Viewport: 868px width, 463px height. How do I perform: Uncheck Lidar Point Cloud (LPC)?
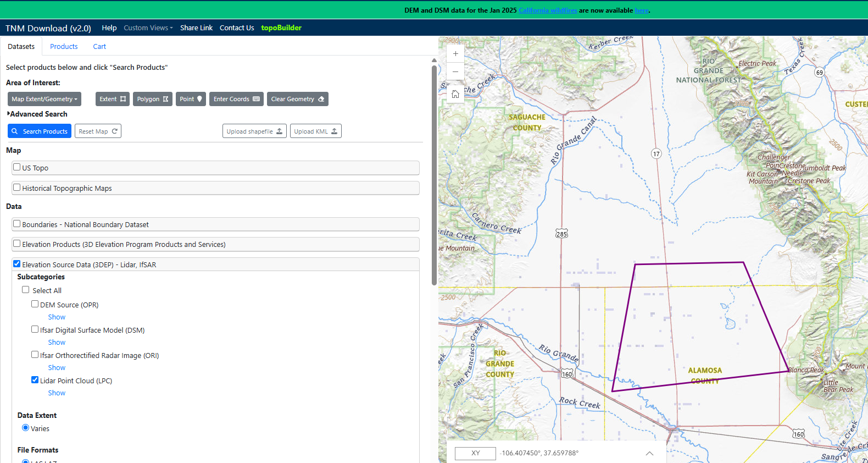coord(35,380)
